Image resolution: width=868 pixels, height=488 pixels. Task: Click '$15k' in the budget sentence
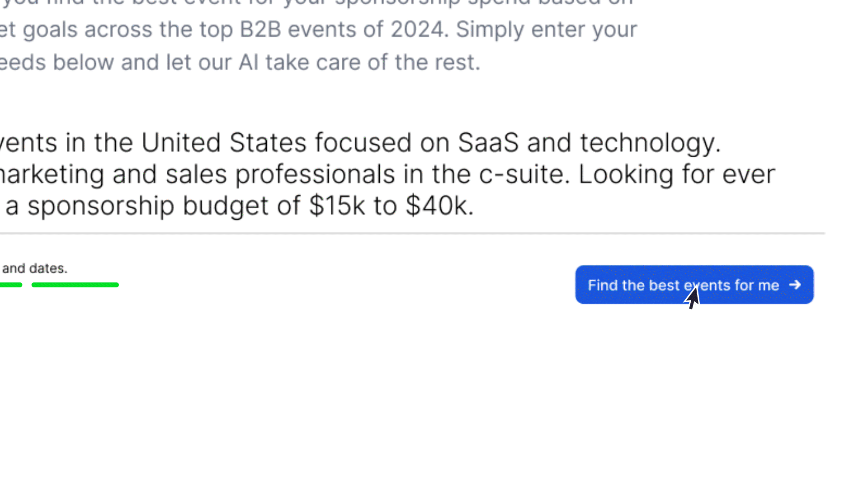[x=337, y=206]
